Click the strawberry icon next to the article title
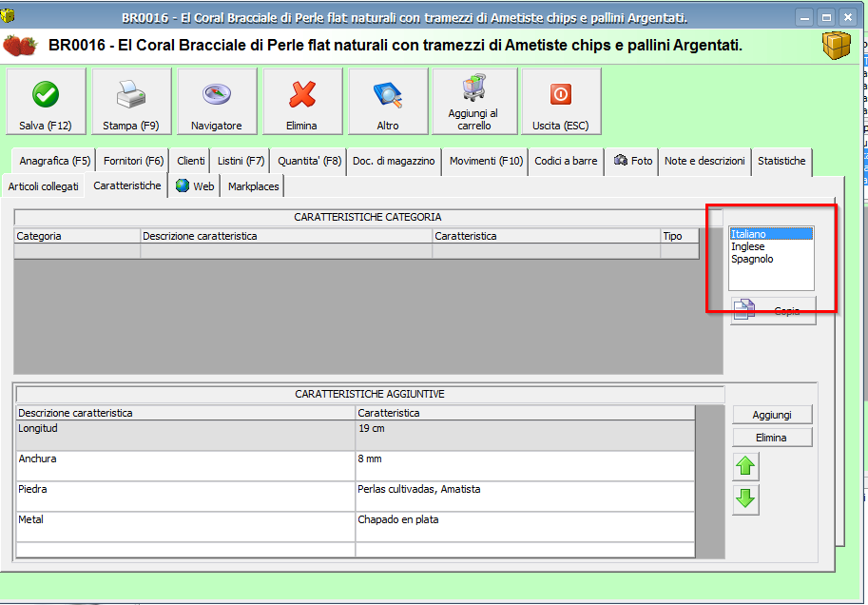The image size is (868, 605). [x=20, y=46]
